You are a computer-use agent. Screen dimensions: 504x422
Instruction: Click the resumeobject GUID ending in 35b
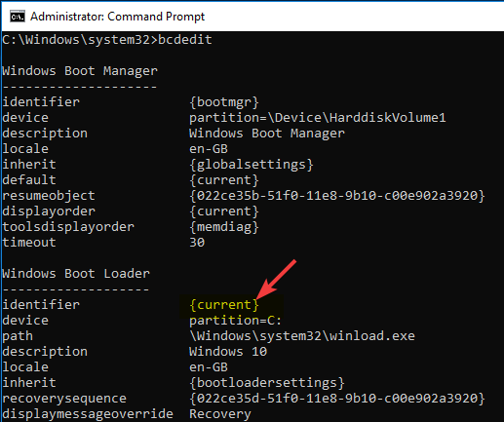pyautogui.click(x=337, y=196)
